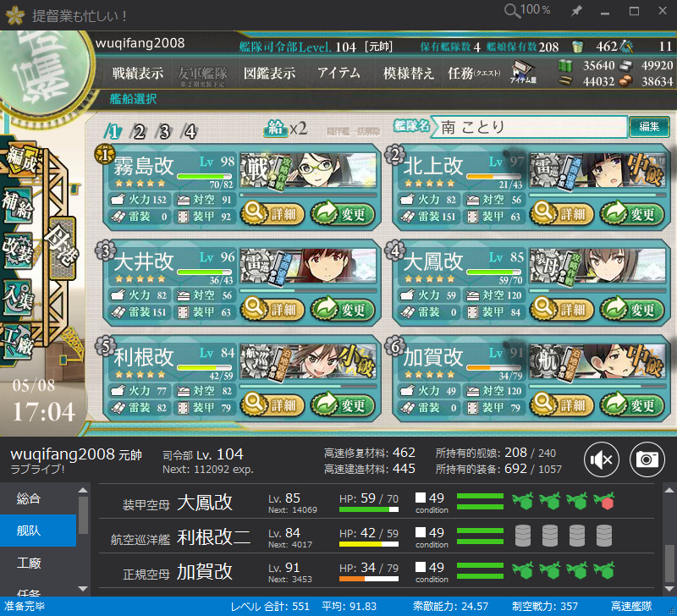Open 詳細 for 大鳳改
The width and height of the screenshot is (677, 616).
pyautogui.click(x=562, y=309)
